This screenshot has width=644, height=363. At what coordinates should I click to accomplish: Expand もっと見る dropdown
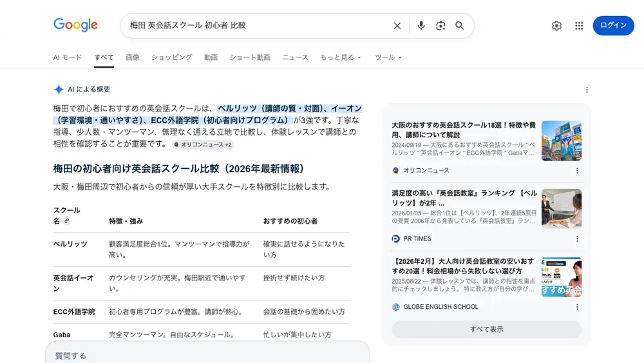click(341, 57)
